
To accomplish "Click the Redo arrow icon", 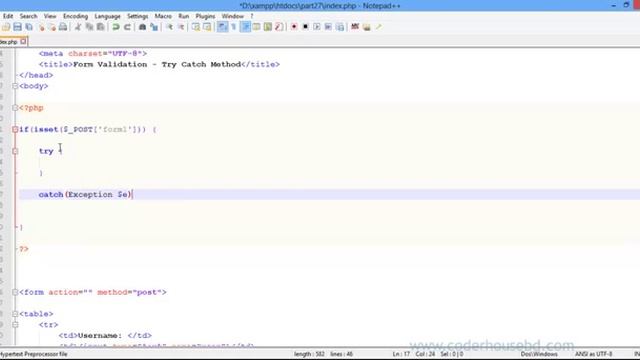I will [127, 27].
